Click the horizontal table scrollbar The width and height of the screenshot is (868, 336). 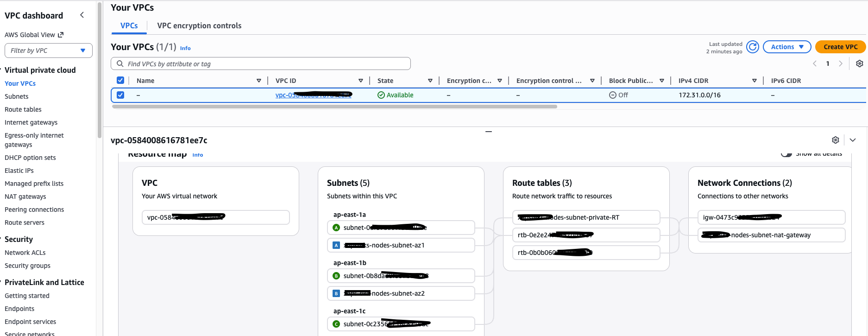[334, 107]
